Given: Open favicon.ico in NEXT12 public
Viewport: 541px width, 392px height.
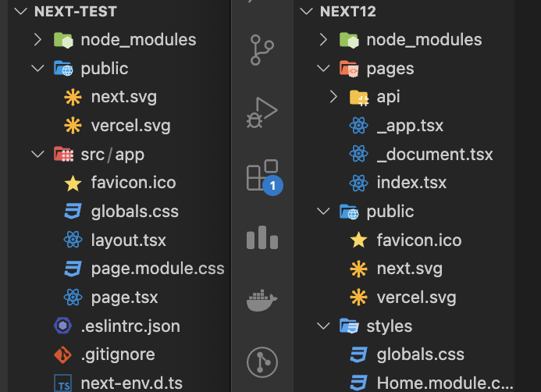Looking at the screenshot, I should [419, 241].
